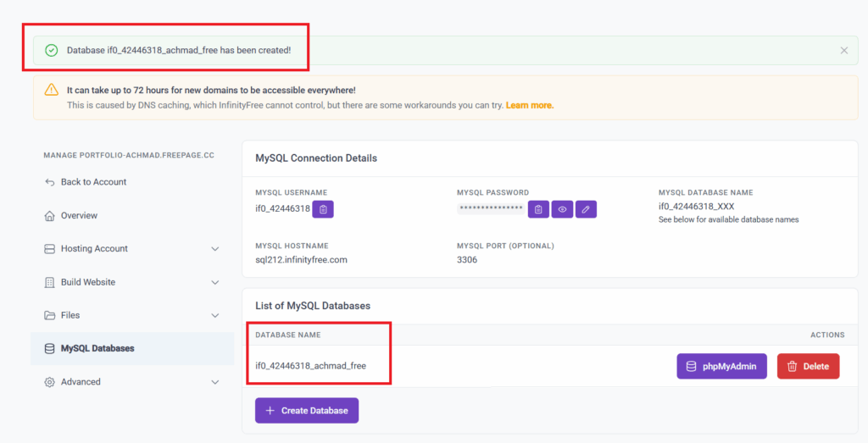This screenshot has height=443, width=868.
Task: Click the MySQL Databases stack icon
Action: pyautogui.click(x=49, y=348)
